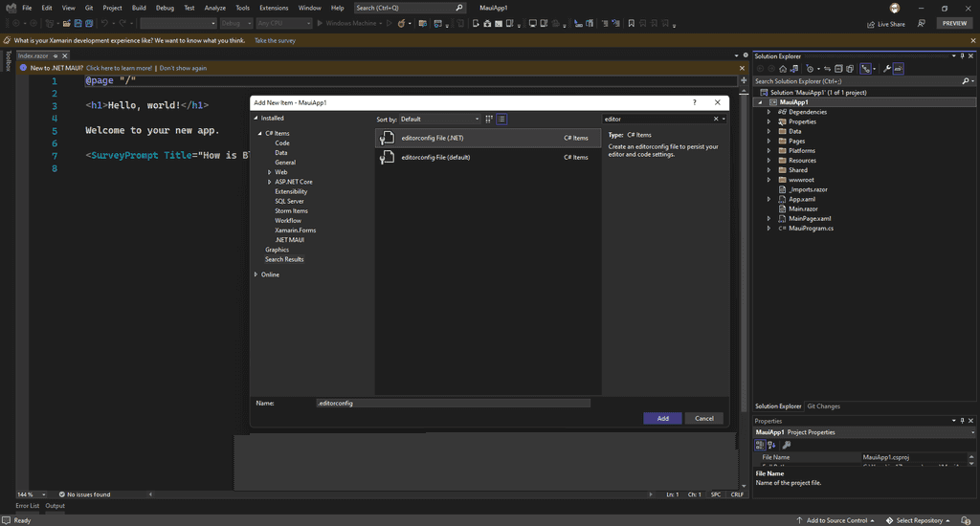This screenshot has height=526, width=980.
Task: Open the Git menu
Action: (89, 8)
